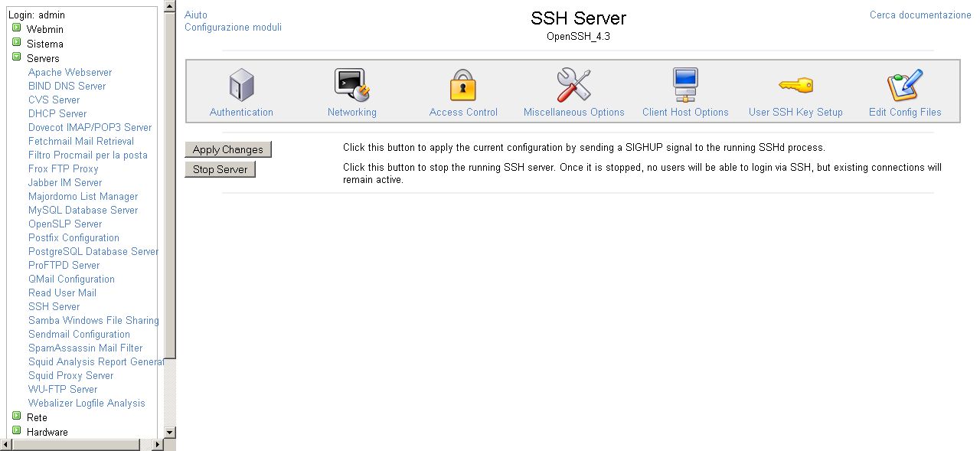The width and height of the screenshot is (980, 451).
Task: Select Miscellaneous Options tools icon
Action: [x=573, y=85]
